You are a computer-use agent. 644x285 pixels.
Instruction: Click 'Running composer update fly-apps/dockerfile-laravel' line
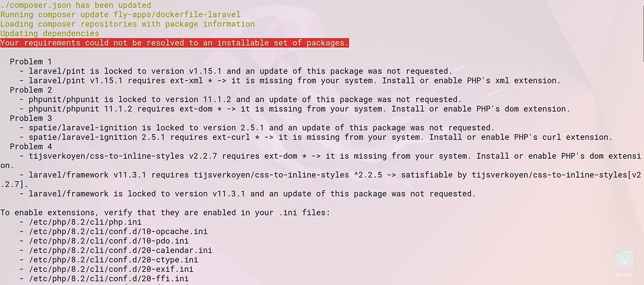pos(120,14)
